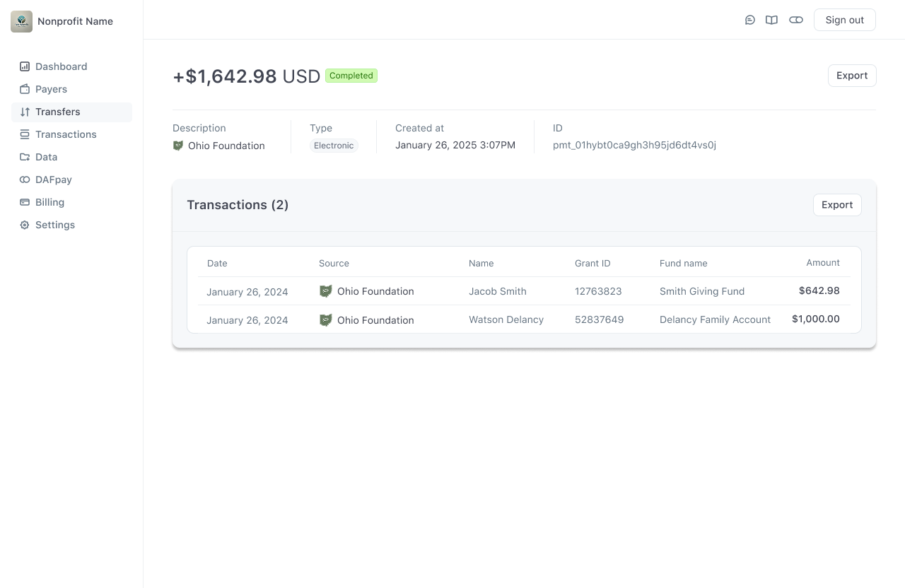The height and width of the screenshot is (588, 905).
Task: Click the nonprofit logo in the sidebar
Action: pyautogui.click(x=21, y=21)
